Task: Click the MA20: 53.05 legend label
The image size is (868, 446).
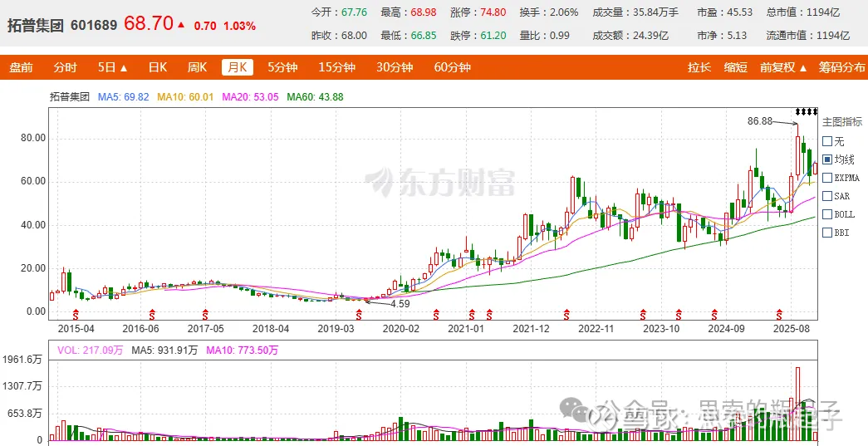Action: (x=250, y=97)
